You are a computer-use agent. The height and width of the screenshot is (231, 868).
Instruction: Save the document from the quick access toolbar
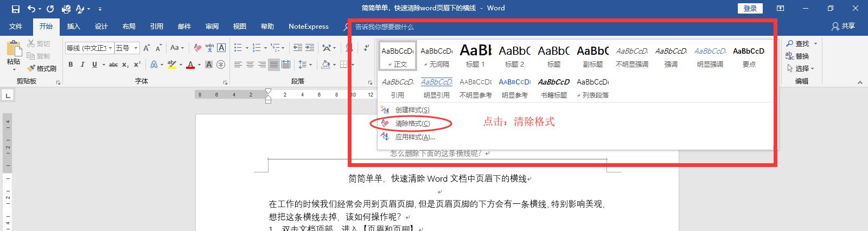(x=15, y=9)
